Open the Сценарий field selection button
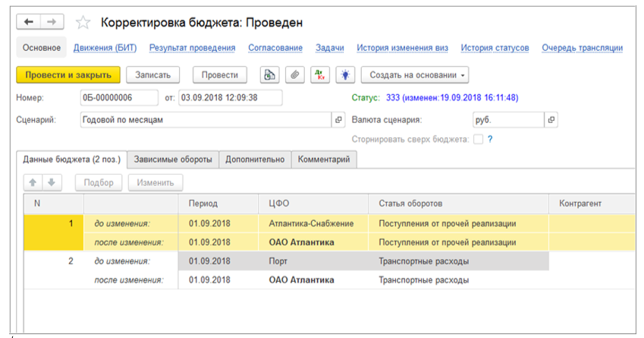 point(338,120)
